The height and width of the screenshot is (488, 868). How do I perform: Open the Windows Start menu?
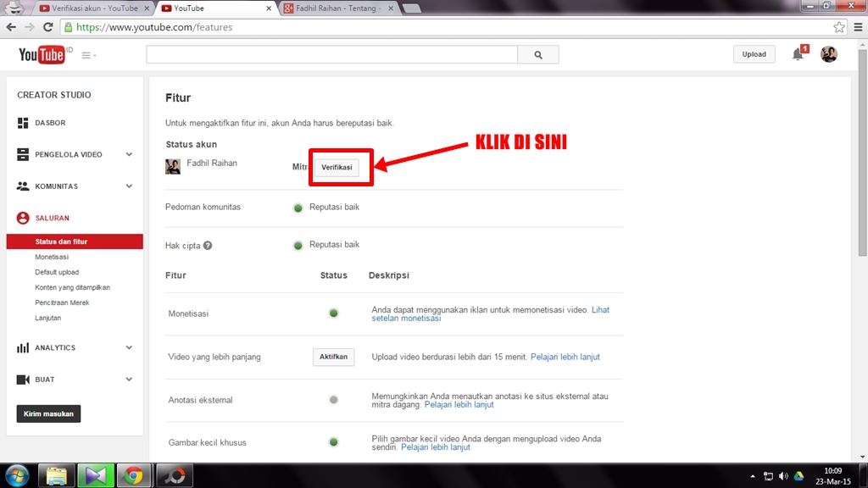(17, 474)
